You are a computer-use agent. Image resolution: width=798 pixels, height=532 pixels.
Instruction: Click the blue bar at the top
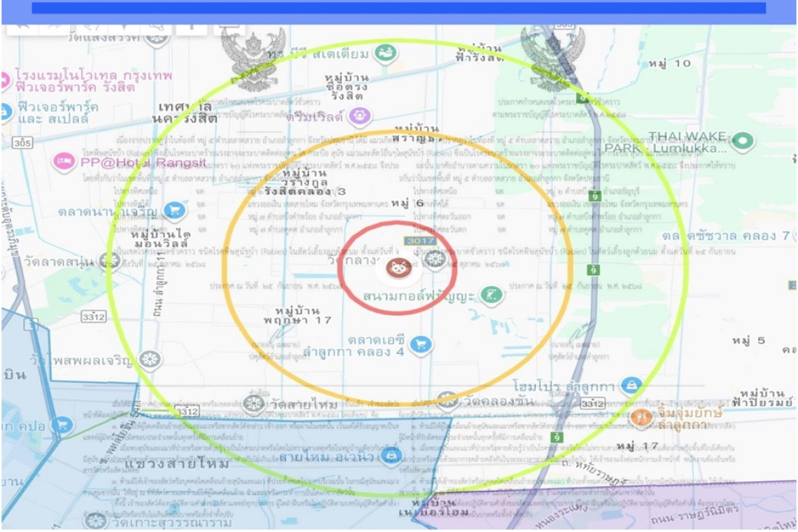(399, 8)
